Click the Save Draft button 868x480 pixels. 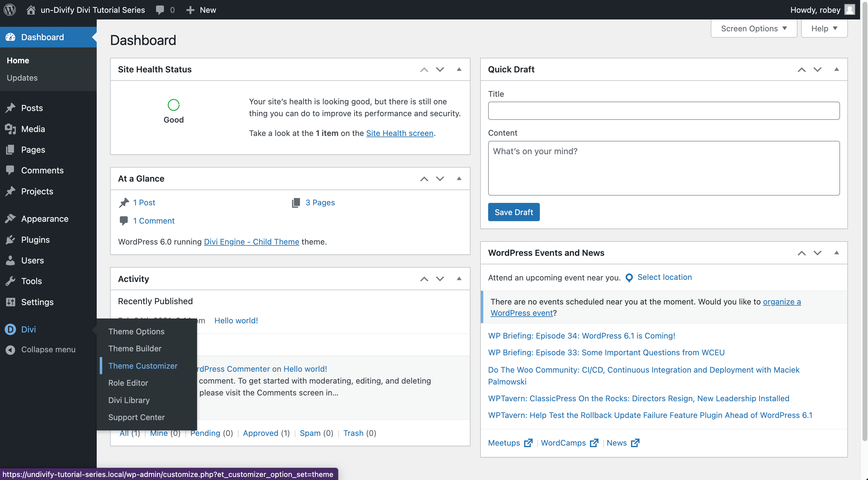(514, 212)
